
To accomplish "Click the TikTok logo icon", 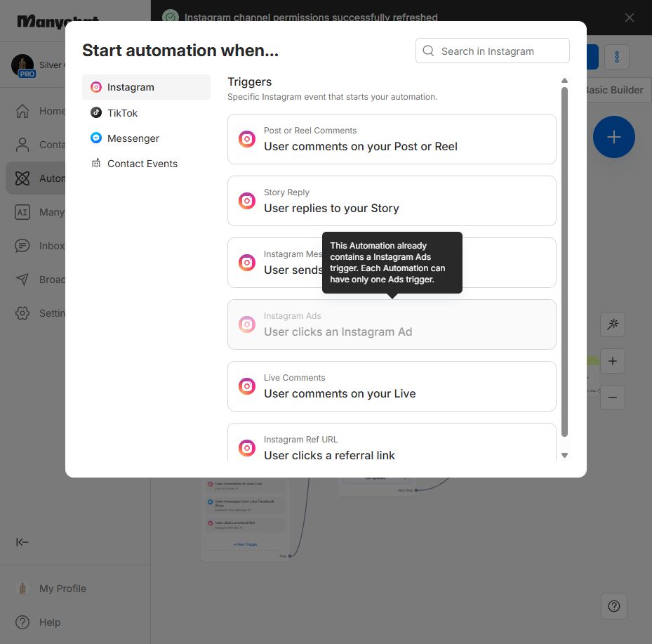I will 96,112.
